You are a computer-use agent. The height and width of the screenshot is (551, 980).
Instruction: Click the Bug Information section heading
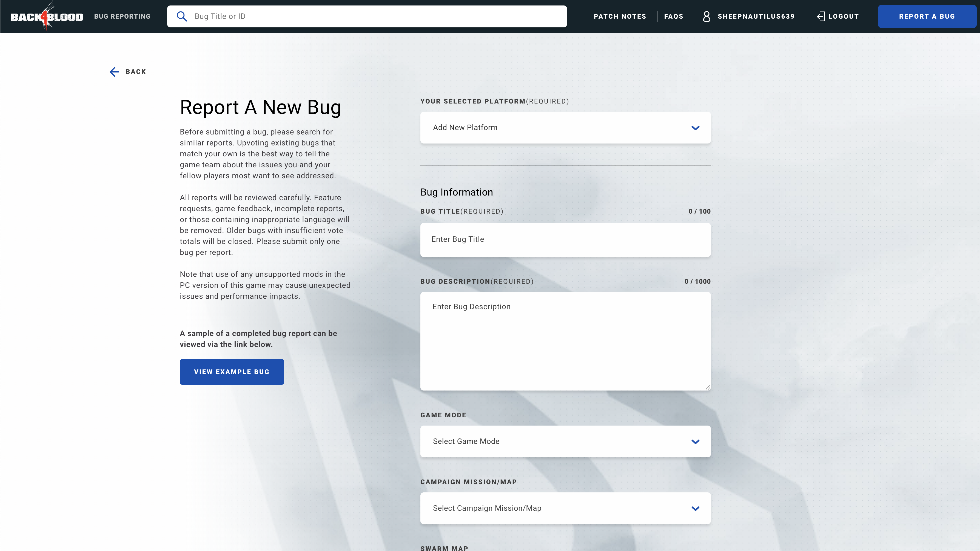click(457, 193)
